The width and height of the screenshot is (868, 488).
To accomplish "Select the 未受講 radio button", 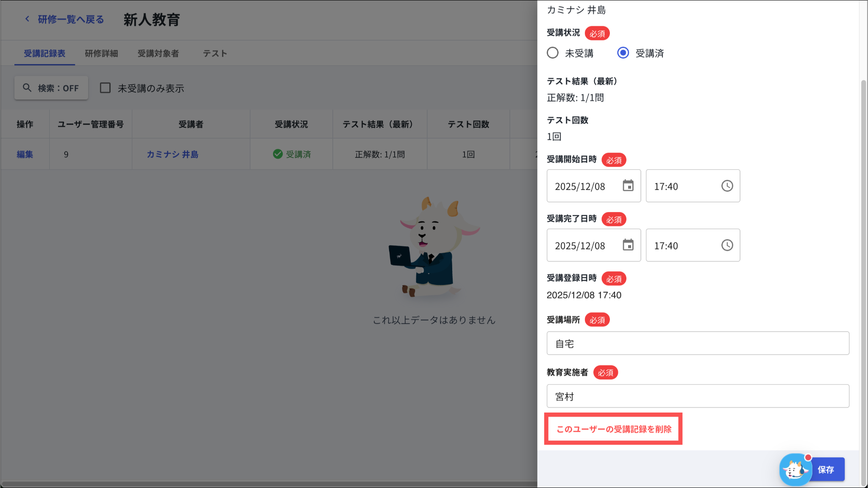I will tap(552, 53).
